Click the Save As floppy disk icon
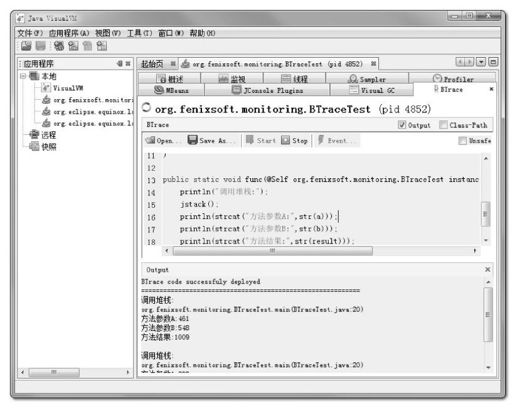This screenshot has height=408, width=515. (192, 140)
